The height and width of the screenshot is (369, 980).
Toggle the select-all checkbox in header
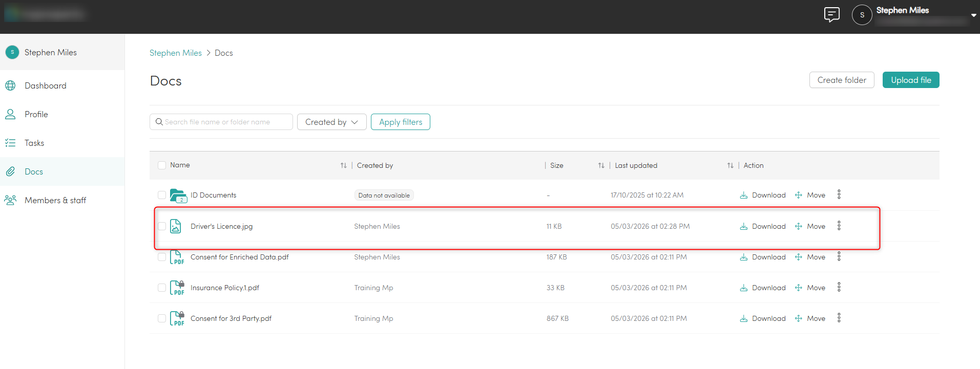pos(162,165)
